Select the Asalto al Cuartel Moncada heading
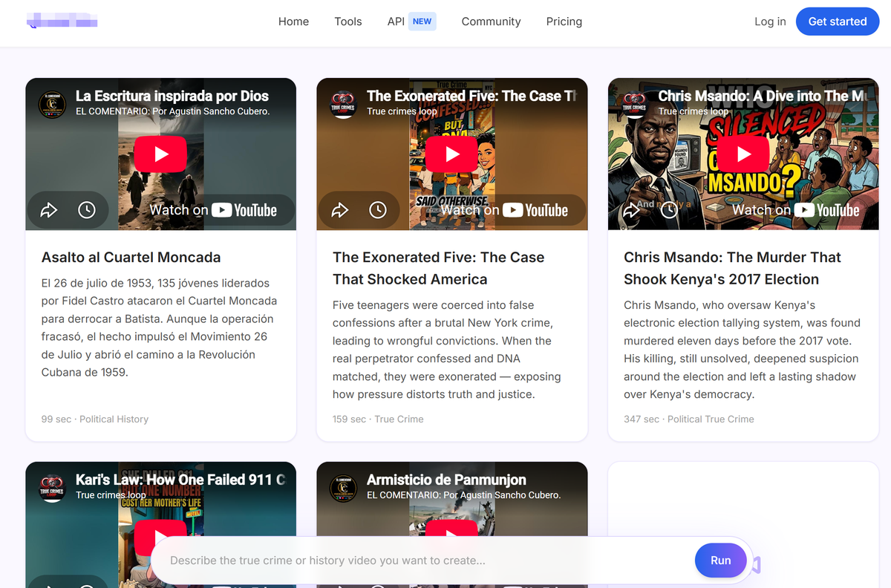 (x=131, y=258)
